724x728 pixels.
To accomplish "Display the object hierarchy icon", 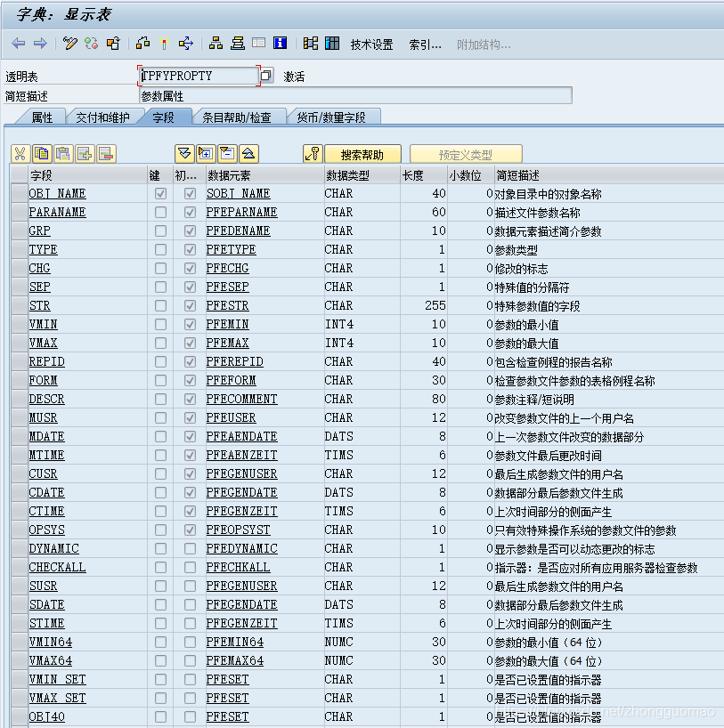I will pyautogui.click(x=216, y=44).
